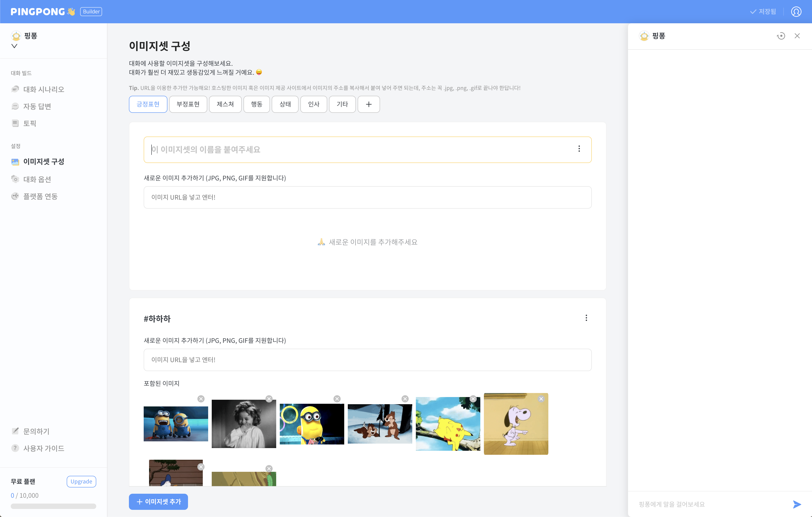Screen dimensions: 812x517
Task: Open the kebab menu of the unnamed imageset
Action: (x=579, y=149)
